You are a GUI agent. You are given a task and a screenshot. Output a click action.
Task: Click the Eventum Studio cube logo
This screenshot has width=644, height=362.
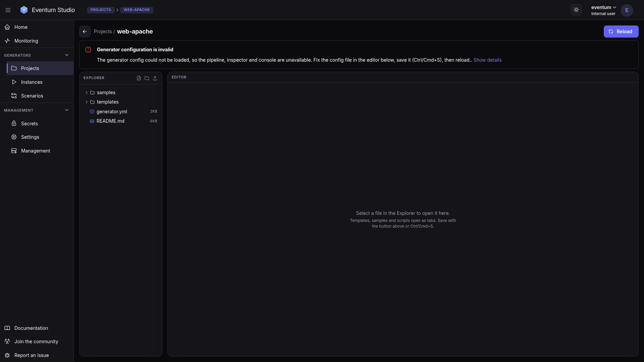click(24, 10)
